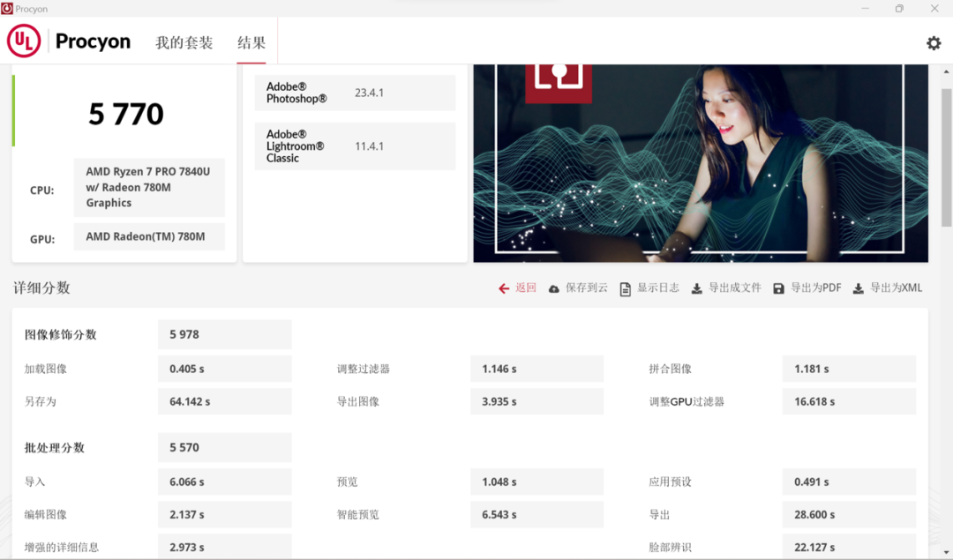Click the 导出图像 value 3.935 s

click(537, 401)
